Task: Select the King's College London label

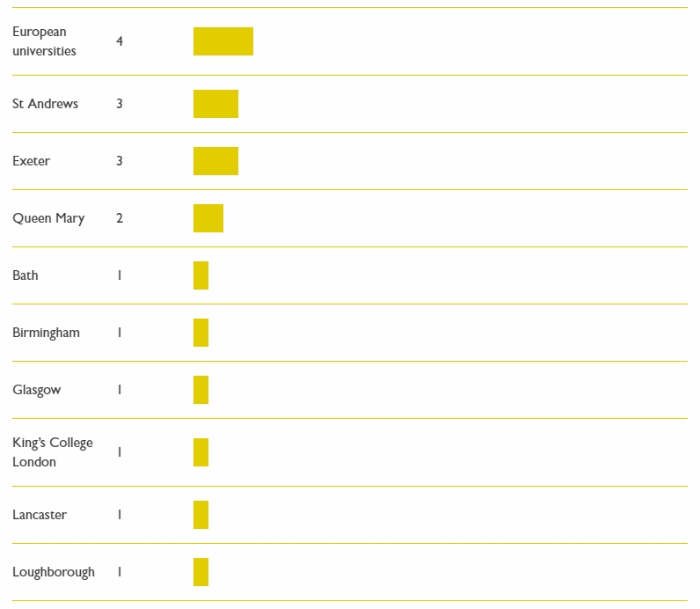Action: [53, 452]
